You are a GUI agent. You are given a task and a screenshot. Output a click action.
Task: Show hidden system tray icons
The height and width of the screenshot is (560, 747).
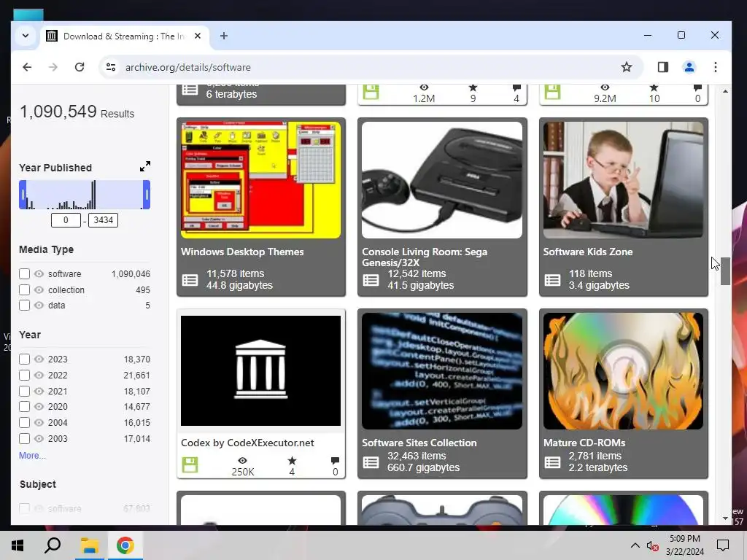tap(635, 545)
